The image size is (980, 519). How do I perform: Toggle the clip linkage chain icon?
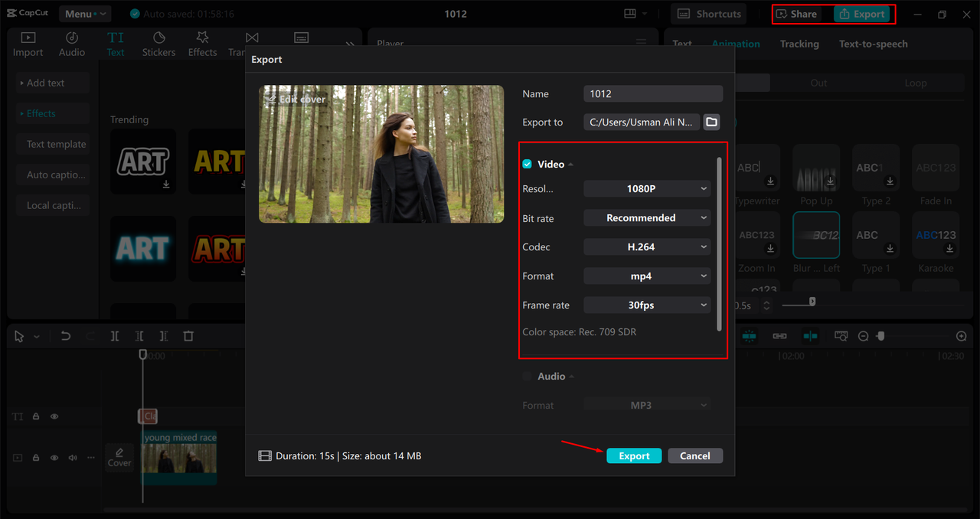(x=779, y=336)
